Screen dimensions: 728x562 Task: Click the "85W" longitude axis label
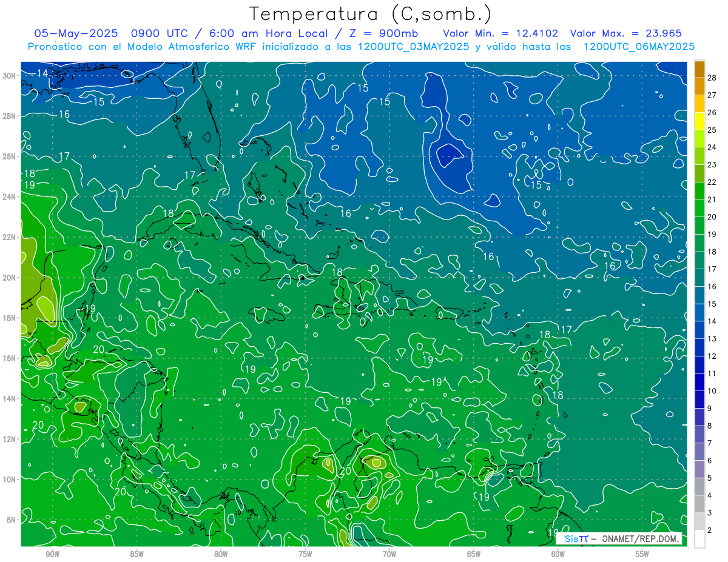136,555
